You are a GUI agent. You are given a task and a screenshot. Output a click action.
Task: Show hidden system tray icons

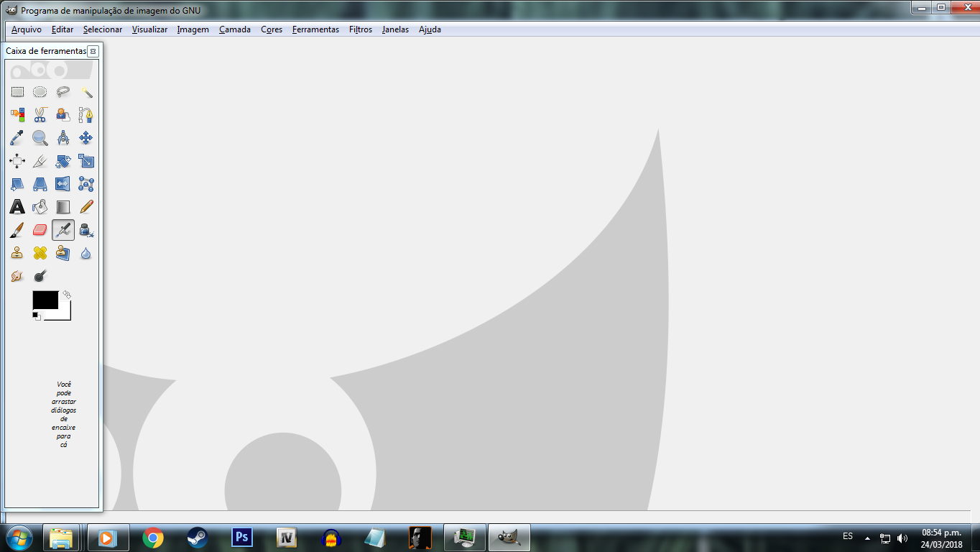click(867, 538)
